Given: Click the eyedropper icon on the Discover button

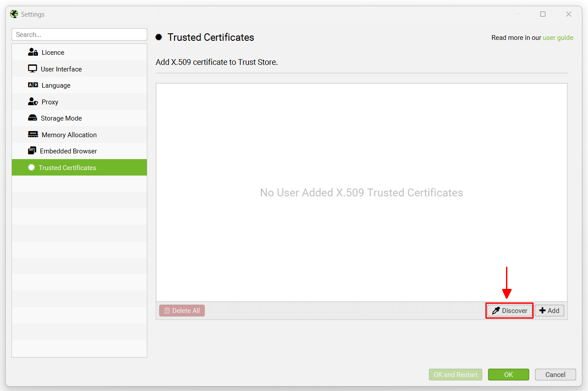Looking at the screenshot, I should point(497,310).
